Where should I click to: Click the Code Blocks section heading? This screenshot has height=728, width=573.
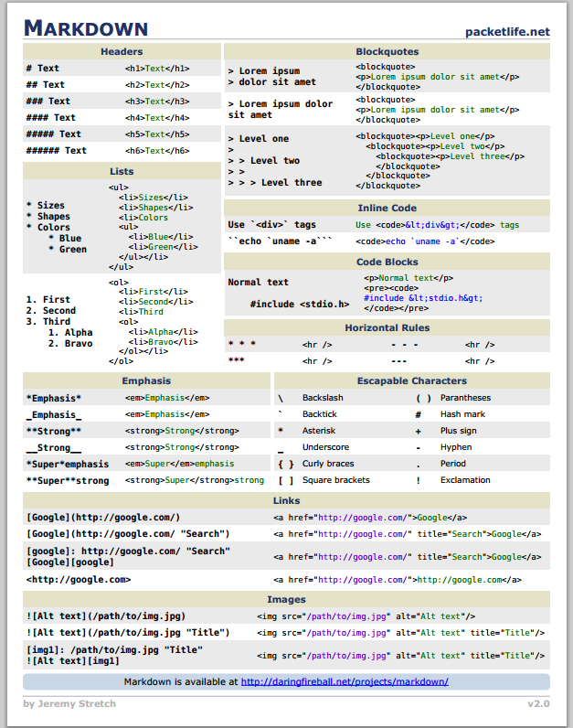pyautogui.click(x=387, y=262)
